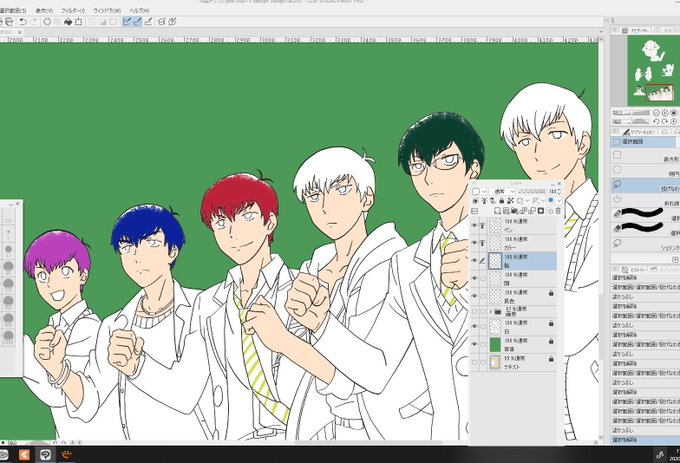The image size is (680, 463).
Task: Click the Navigator Rotate Left button
Action: [x=656, y=121]
